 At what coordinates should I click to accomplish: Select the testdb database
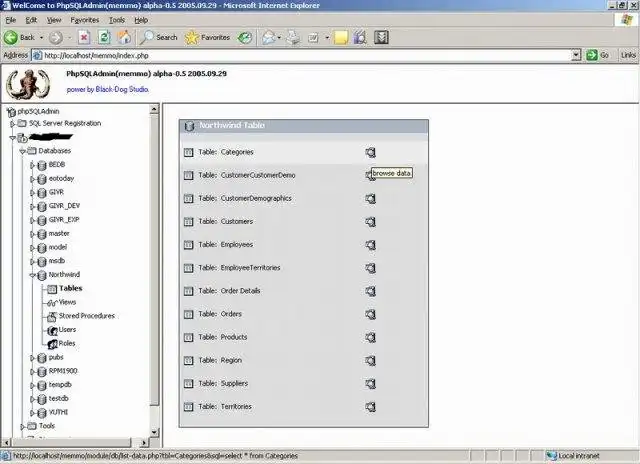[x=58, y=399]
